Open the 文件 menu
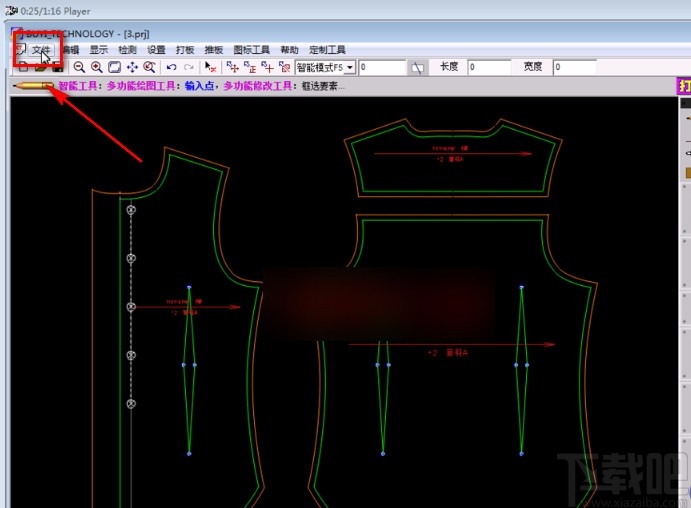The height and width of the screenshot is (508, 691). tap(40, 50)
